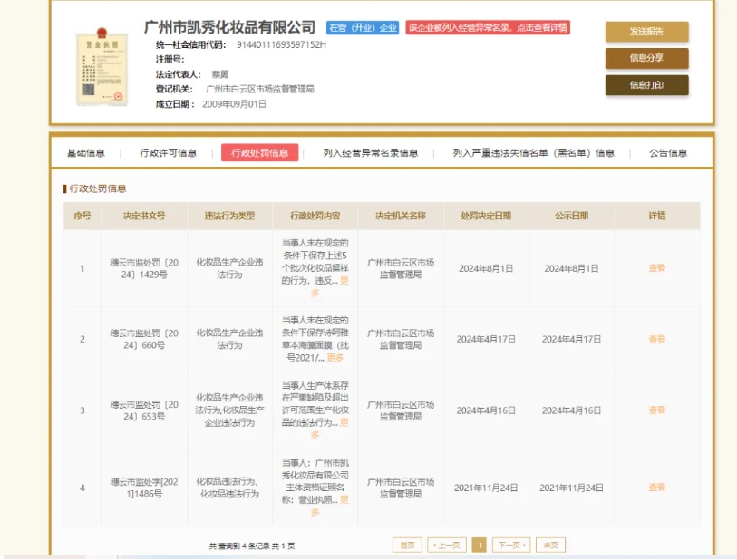Click 查看 for document 1486号
The image size is (737, 560).
(x=657, y=488)
